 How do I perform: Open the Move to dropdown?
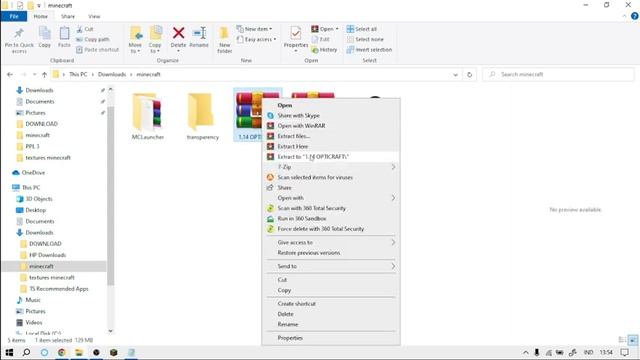(x=136, y=40)
